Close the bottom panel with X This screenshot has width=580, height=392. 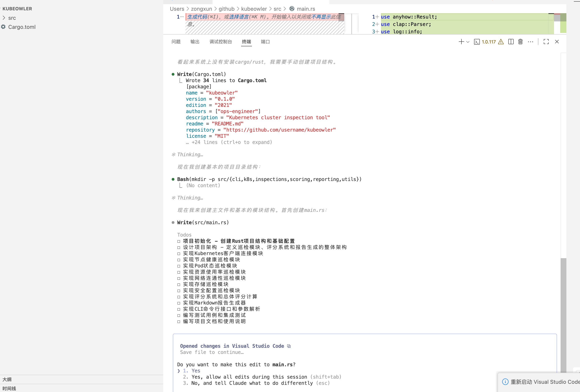[557, 42]
